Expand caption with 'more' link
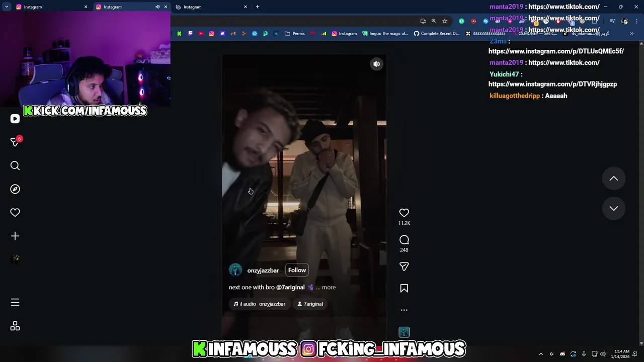The height and width of the screenshot is (362, 644). pos(329,287)
